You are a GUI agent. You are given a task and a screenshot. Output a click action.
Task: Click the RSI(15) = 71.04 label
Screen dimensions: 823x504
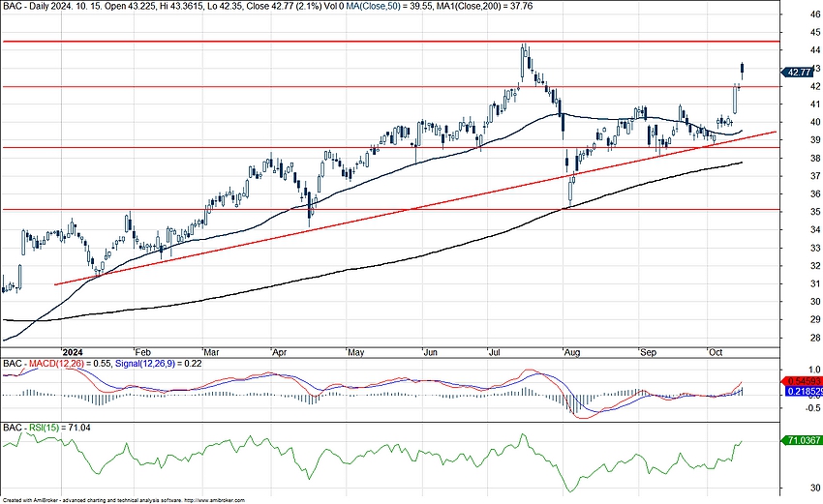(59, 428)
